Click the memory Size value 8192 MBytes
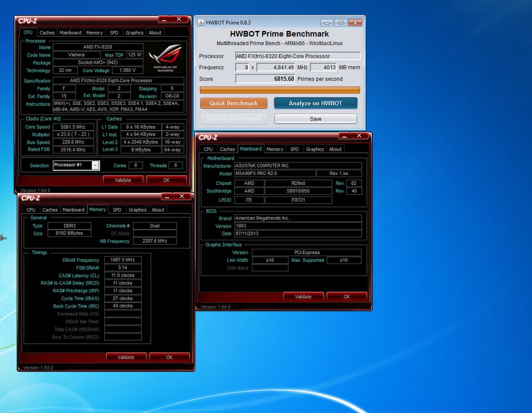This screenshot has width=532, height=413. pyautogui.click(x=69, y=233)
